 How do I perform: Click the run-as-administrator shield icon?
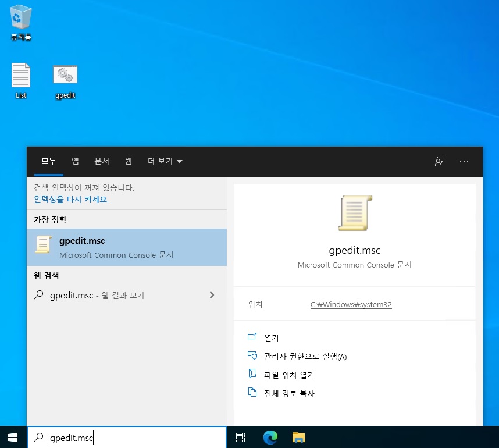252,355
